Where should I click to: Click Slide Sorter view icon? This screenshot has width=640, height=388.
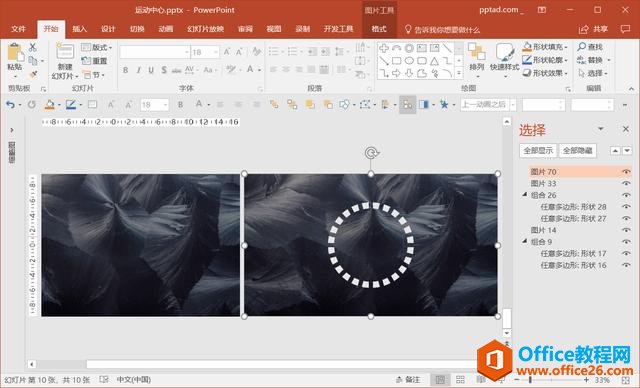(460, 380)
